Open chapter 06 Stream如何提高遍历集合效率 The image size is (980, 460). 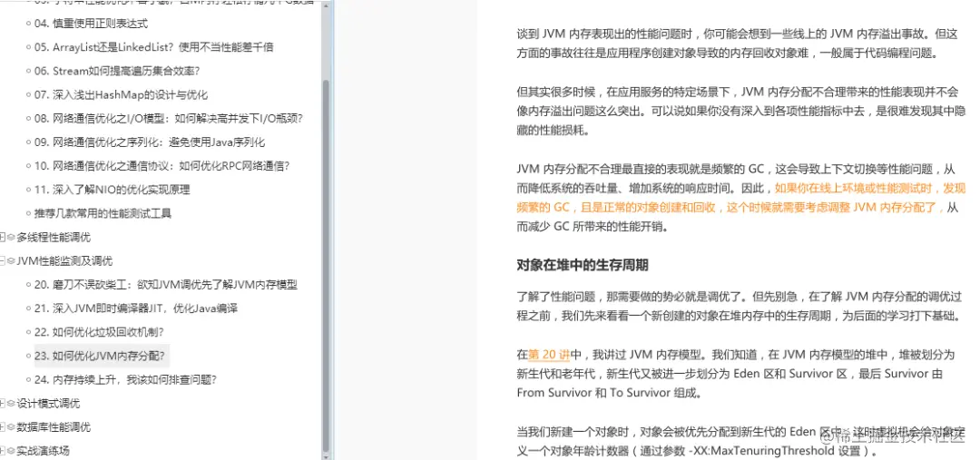click(117, 71)
